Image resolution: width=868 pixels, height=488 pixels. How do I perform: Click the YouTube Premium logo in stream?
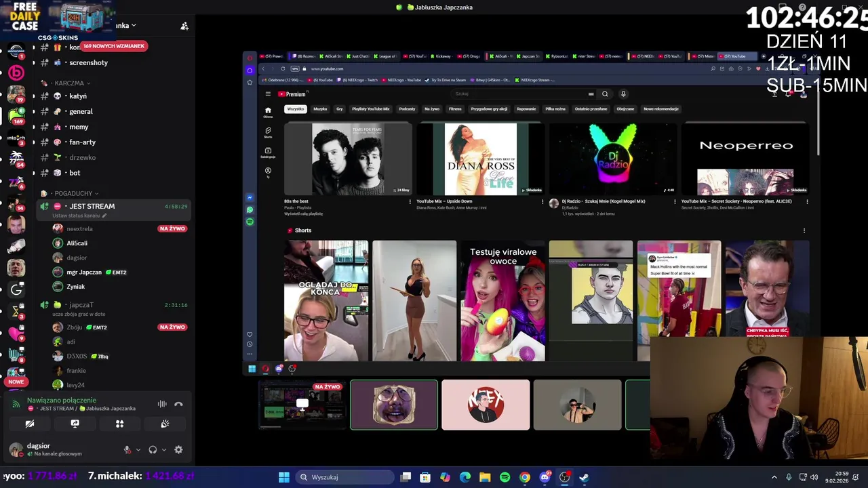pyautogui.click(x=292, y=94)
